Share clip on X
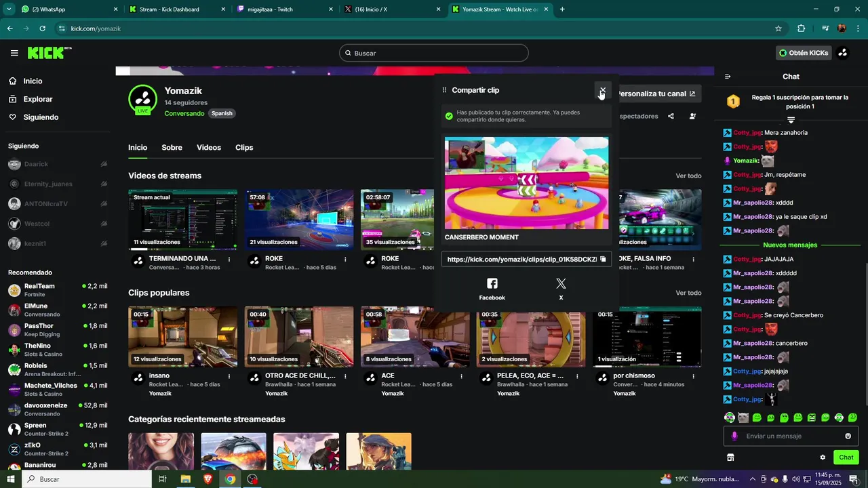Image resolution: width=868 pixels, height=488 pixels. pos(561,289)
